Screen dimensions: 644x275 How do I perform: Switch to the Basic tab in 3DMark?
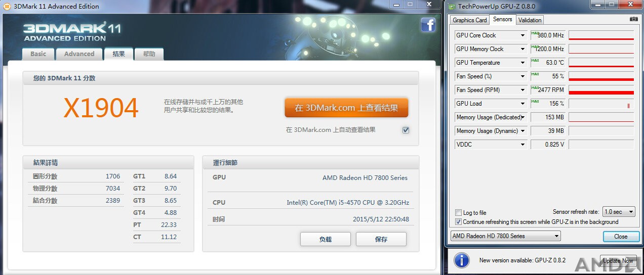[x=38, y=54]
